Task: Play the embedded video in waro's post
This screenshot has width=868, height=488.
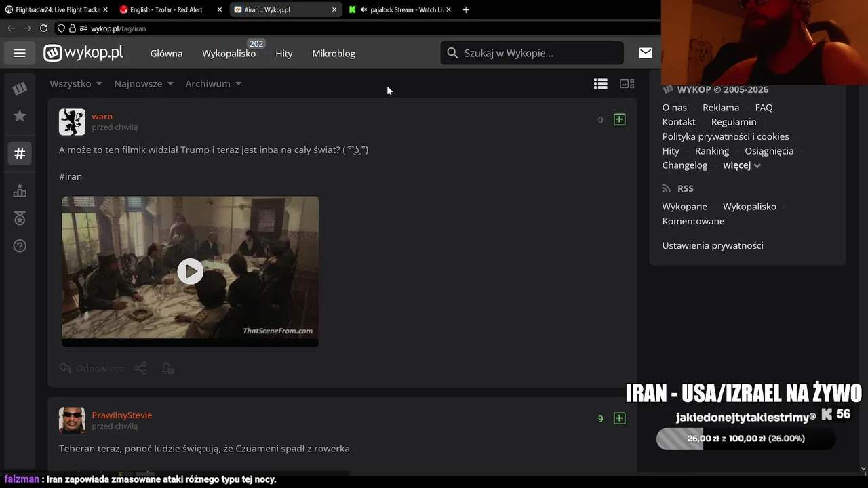Action: click(x=190, y=271)
